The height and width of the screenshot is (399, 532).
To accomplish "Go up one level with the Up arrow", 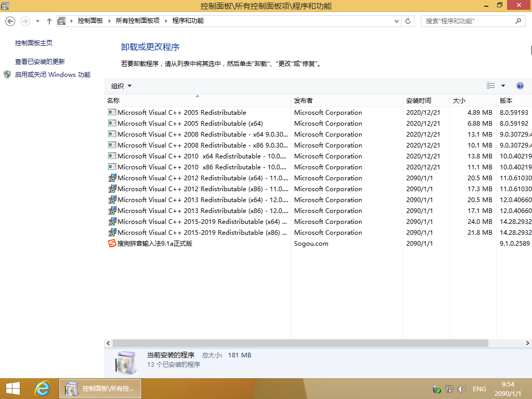I will (49, 21).
